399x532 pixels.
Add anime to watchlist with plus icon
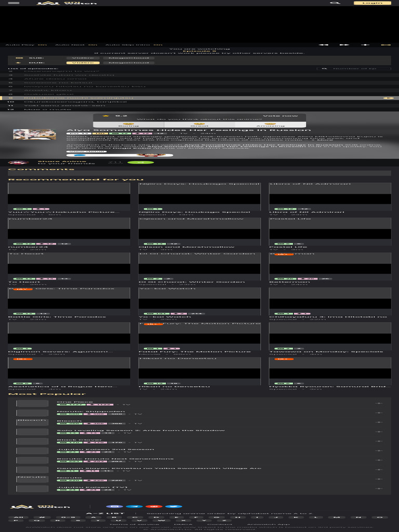click(365, 45)
